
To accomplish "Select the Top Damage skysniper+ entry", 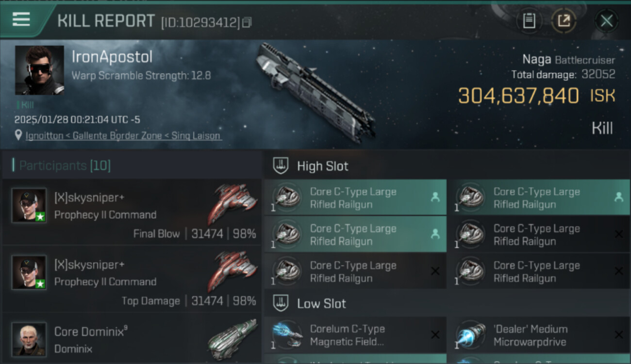I will point(131,278).
